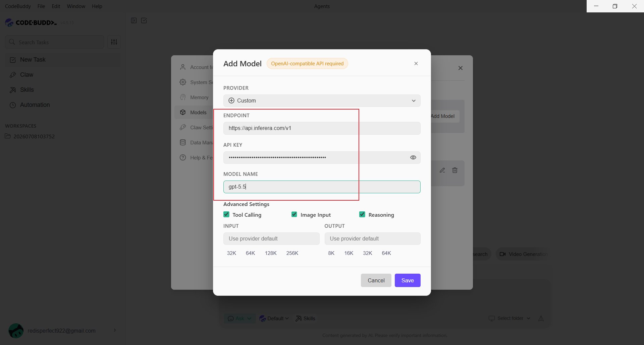Image resolution: width=644 pixels, height=345 pixels.
Task: Click the Model Name field with gpt-5.5
Action: pos(322,187)
